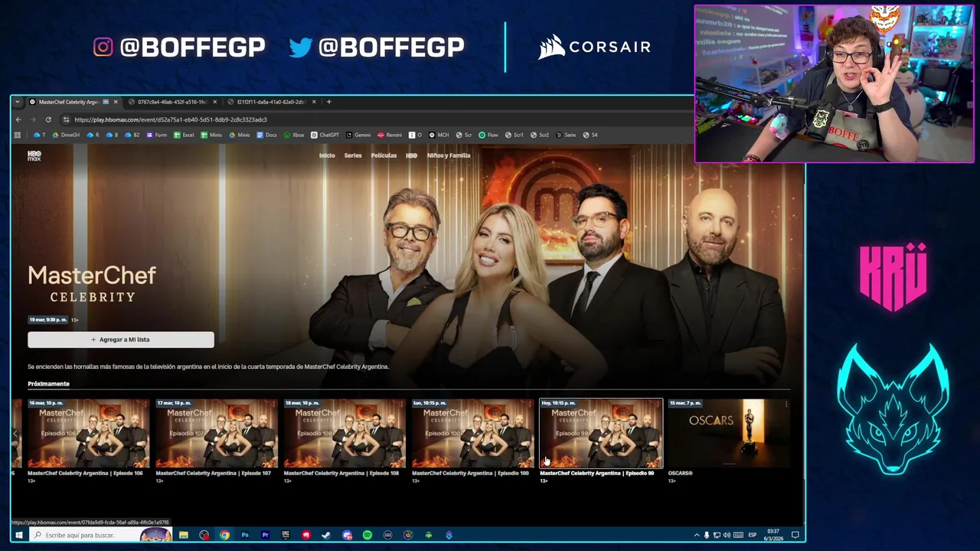The image size is (980, 551).
Task: Click Agregar a Mi lista button
Action: [x=121, y=340]
